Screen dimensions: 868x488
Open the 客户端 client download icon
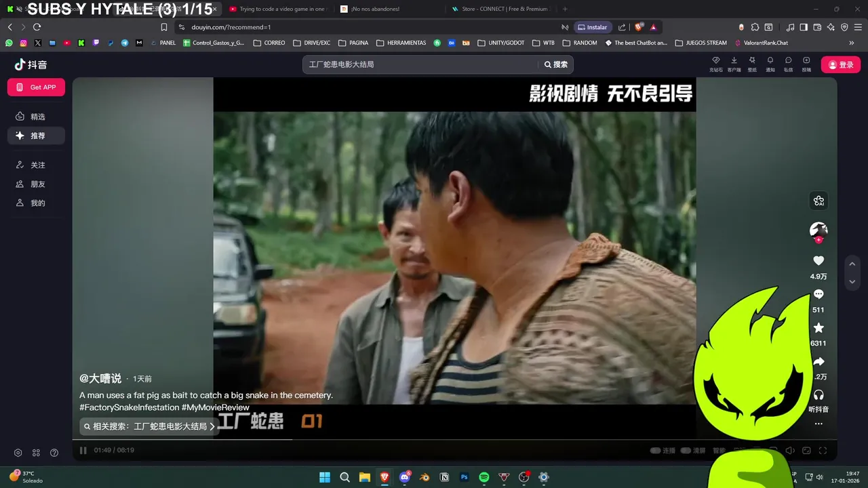[x=734, y=64]
